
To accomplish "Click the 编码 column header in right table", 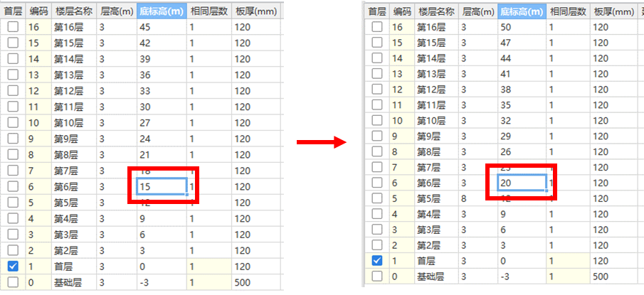I will [402, 11].
